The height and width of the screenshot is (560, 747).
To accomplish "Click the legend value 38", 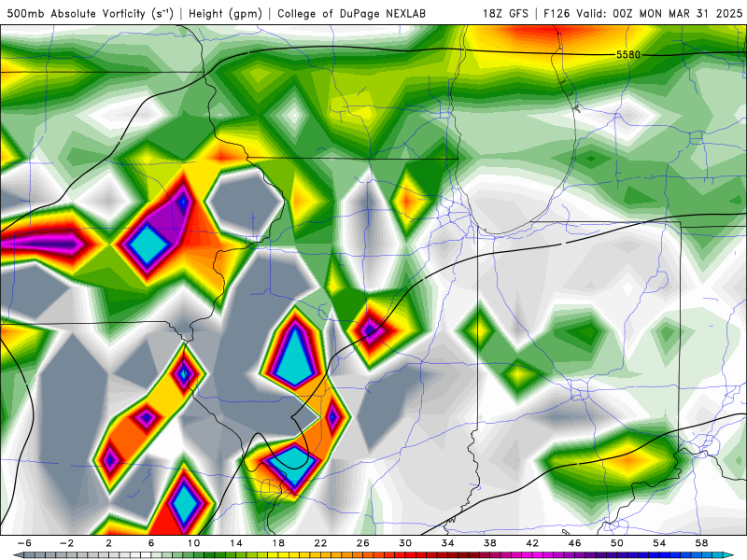I will coord(489,543).
